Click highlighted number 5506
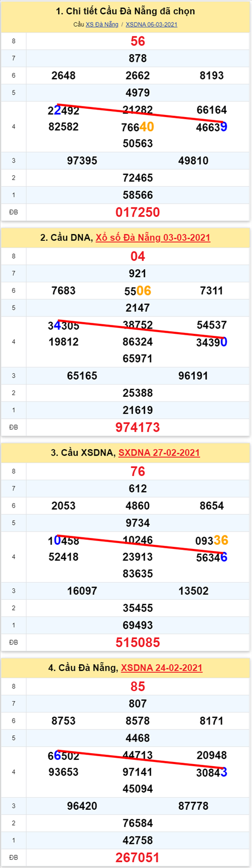252x868 pixels. 138,291
